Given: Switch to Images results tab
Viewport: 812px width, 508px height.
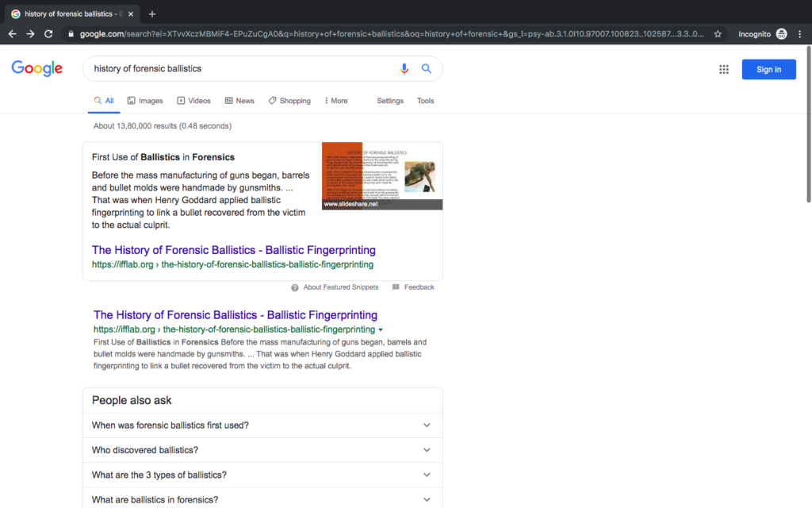Looking at the screenshot, I should (145, 101).
